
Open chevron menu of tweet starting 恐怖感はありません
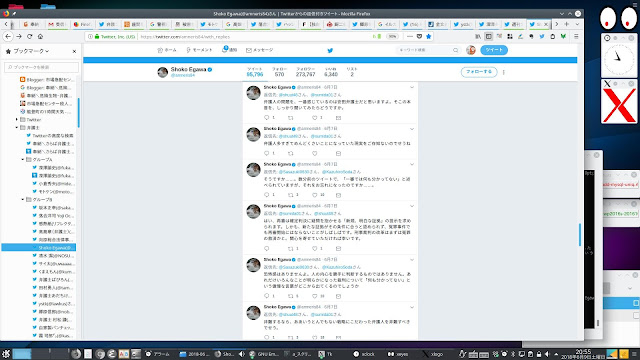point(412,260)
